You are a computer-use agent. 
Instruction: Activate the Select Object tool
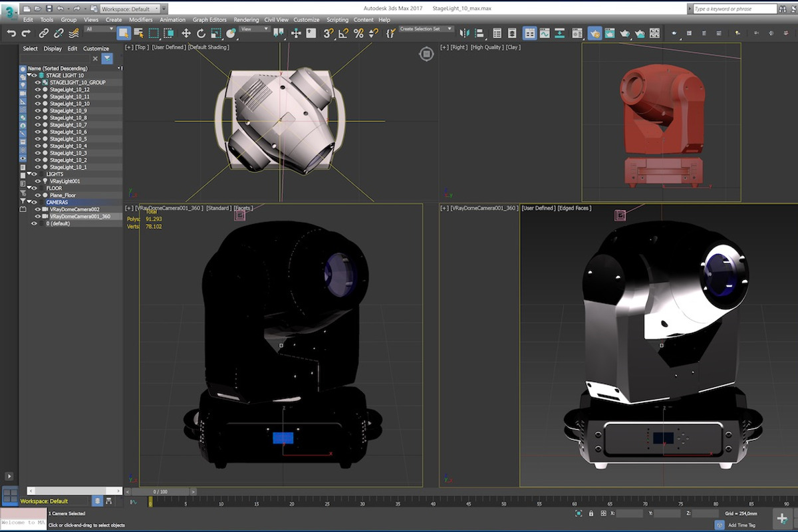[x=124, y=33]
